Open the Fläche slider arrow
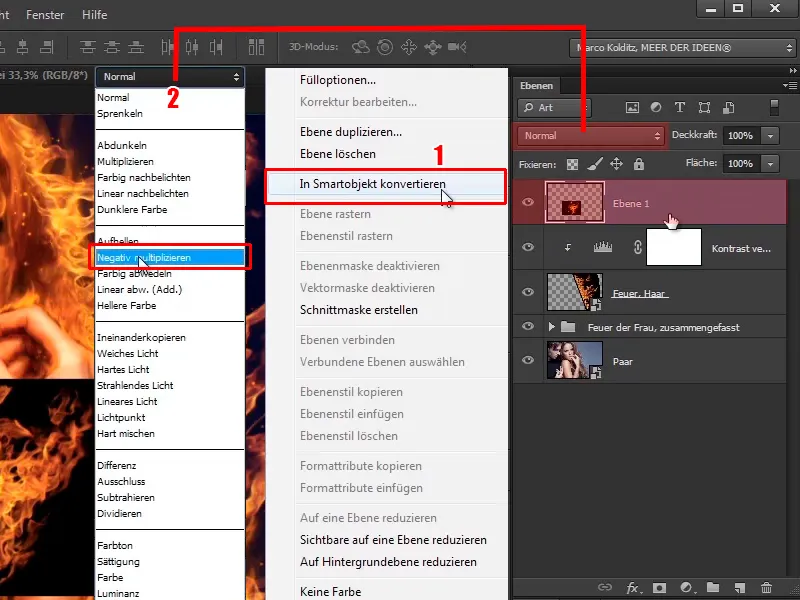The width and height of the screenshot is (800, 600). pos(770,164)
